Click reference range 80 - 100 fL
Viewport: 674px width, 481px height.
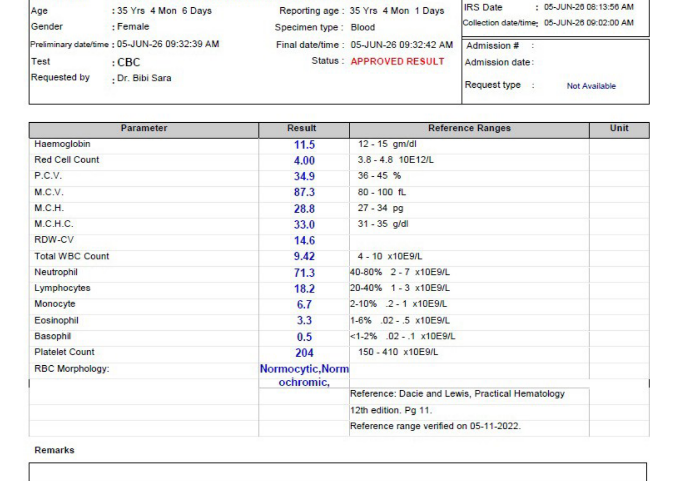(382, 192)
